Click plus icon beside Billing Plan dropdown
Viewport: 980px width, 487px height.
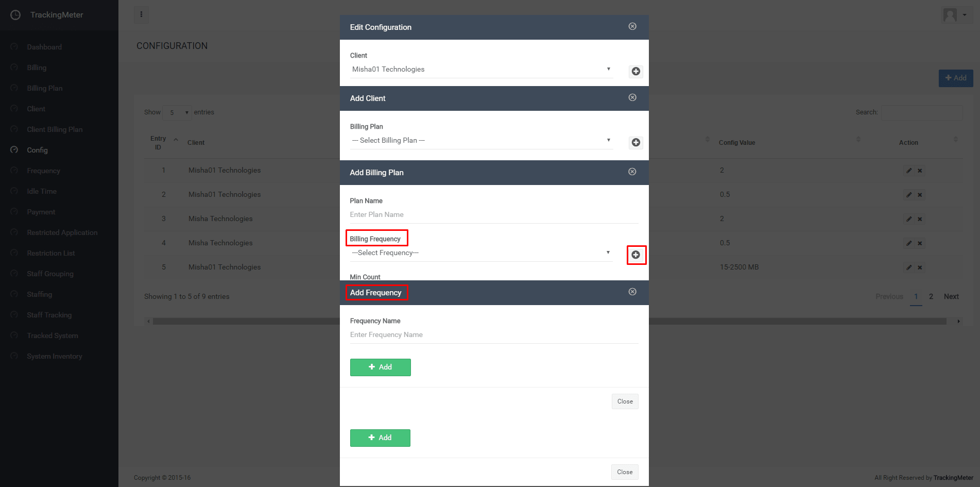click(x=636, y=143)
